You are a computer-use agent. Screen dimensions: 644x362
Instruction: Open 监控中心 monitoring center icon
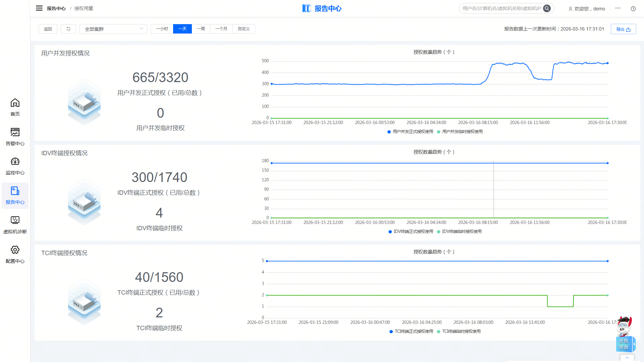pyautogui.click(x=15, y=162)
